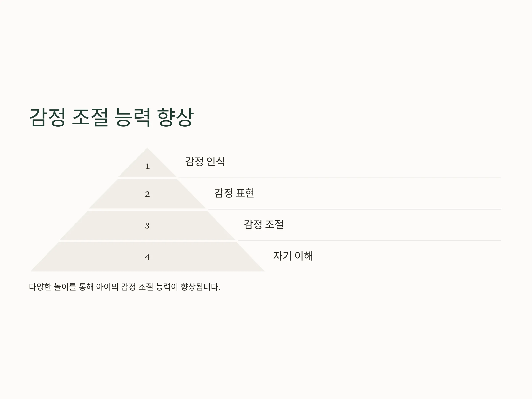The height and width of the screenshot is (399, 532).
Task: Click the 감정 인식 label
Action: (x=205, y=161)
